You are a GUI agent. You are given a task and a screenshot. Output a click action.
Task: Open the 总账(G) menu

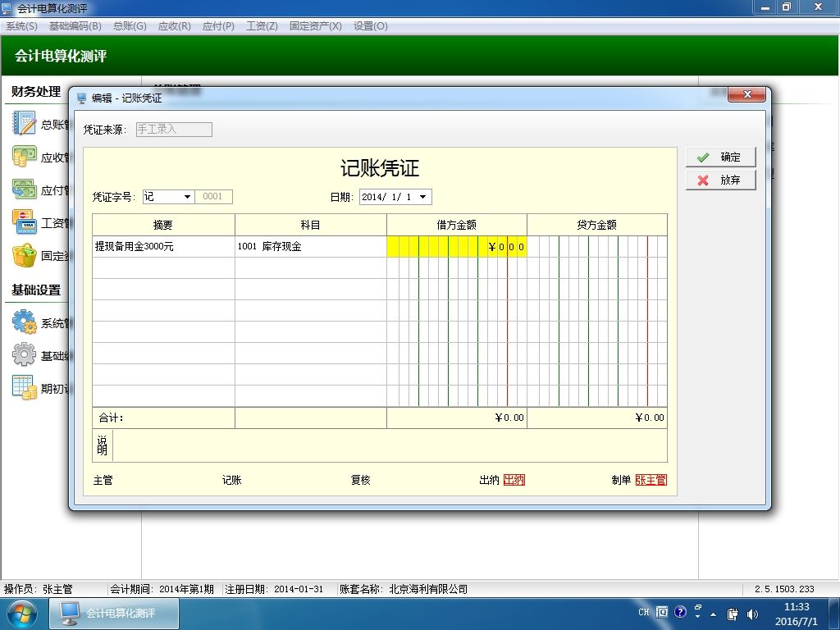tap(130, 25)
